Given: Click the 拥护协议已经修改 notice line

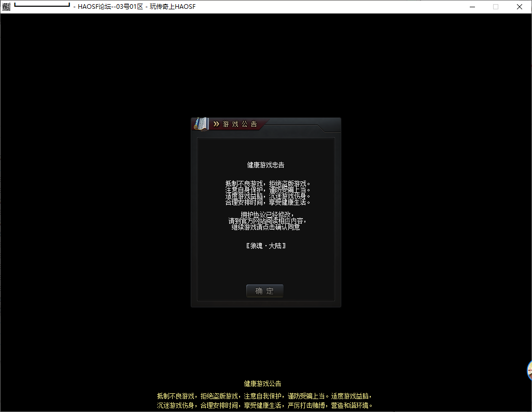Looking at the screenshot, I should click(x=267, y=215).
